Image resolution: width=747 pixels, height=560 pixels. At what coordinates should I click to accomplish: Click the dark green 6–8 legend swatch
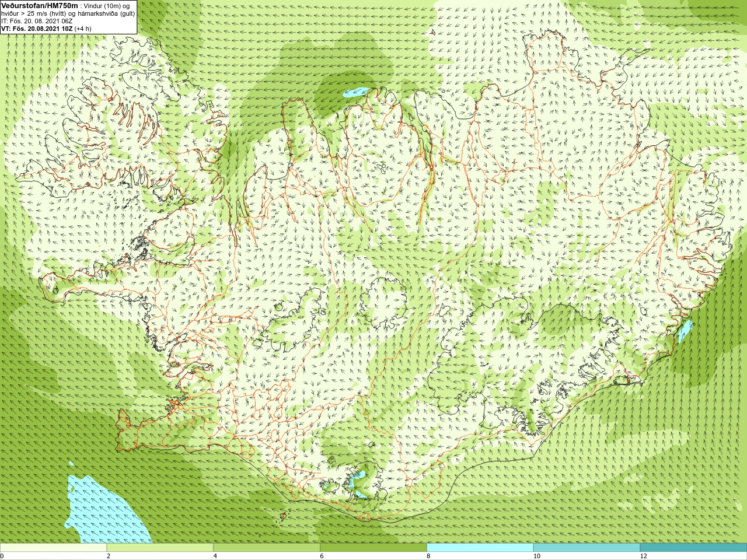click(373, 548)
